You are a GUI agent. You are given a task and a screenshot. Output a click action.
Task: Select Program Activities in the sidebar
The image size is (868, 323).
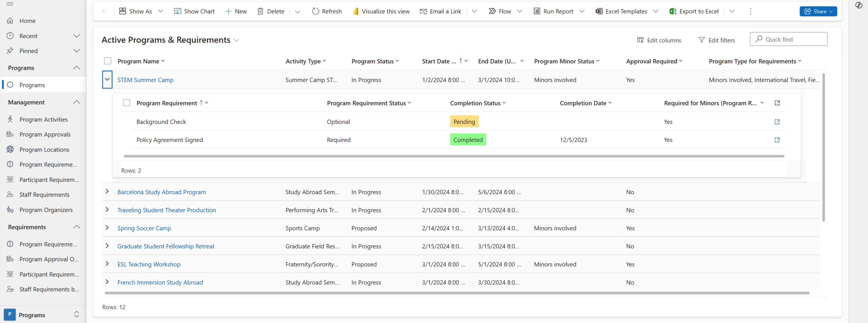(x=43, y=119)
